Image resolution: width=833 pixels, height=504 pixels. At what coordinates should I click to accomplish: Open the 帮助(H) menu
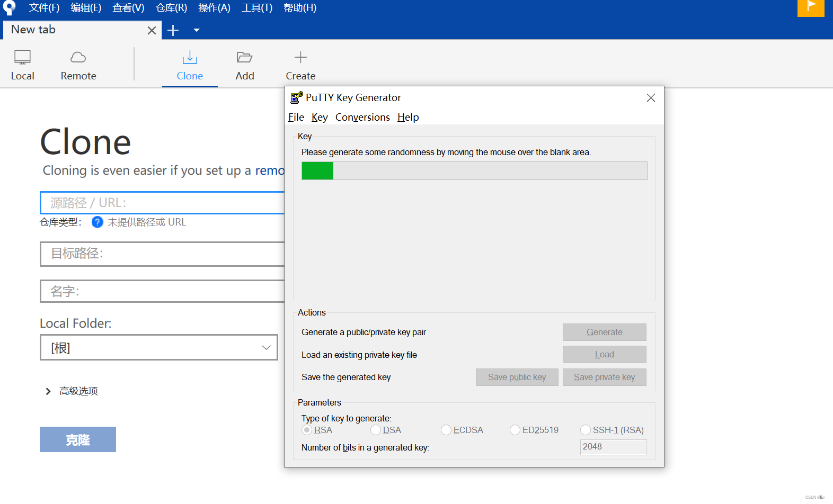pos(300,7)
